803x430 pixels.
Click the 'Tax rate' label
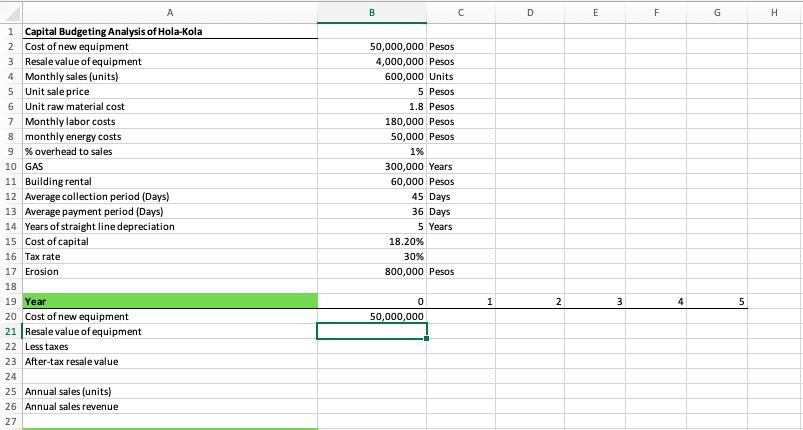pyautogui.click(x=170, y=256)
